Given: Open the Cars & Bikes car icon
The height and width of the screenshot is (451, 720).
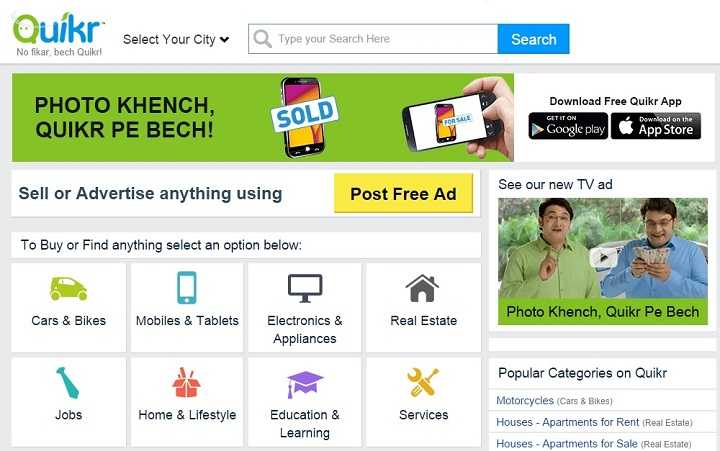Looking at the screenshot, I should (x=68, y=288).
